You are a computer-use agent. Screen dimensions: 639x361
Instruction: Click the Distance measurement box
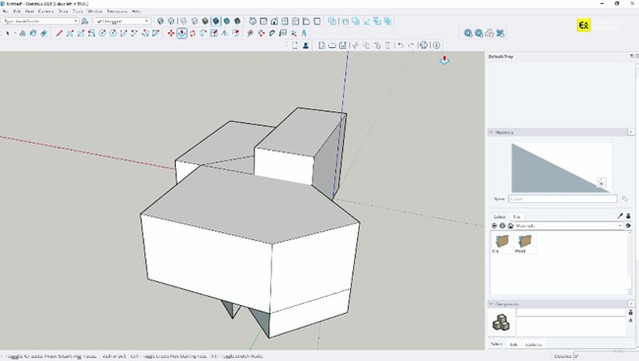[606, 356]
